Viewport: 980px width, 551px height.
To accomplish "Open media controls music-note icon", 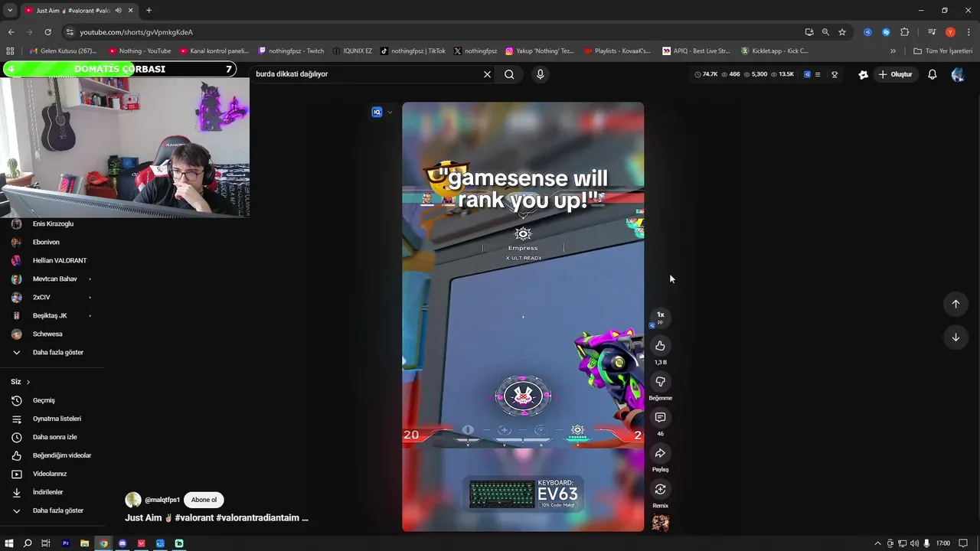I will 932,32.
